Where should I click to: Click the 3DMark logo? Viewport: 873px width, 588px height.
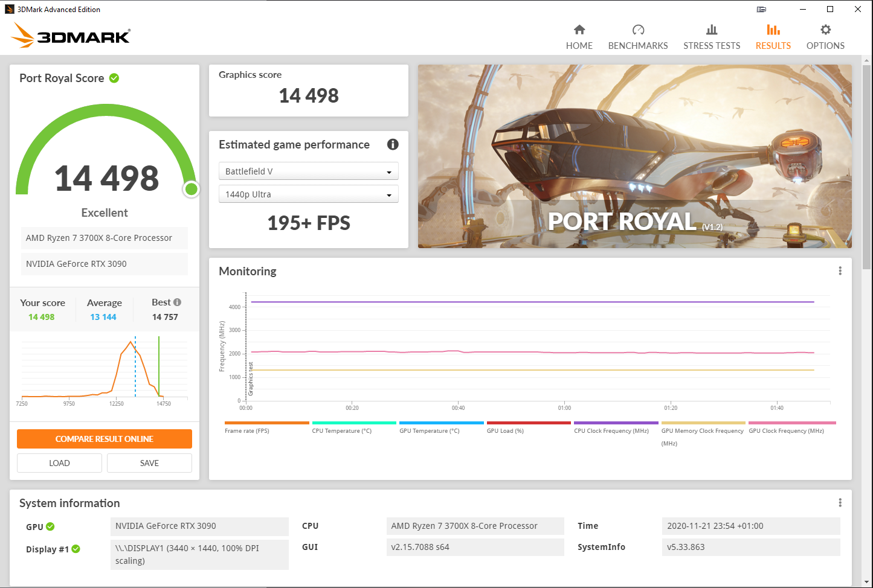[71, 36]
